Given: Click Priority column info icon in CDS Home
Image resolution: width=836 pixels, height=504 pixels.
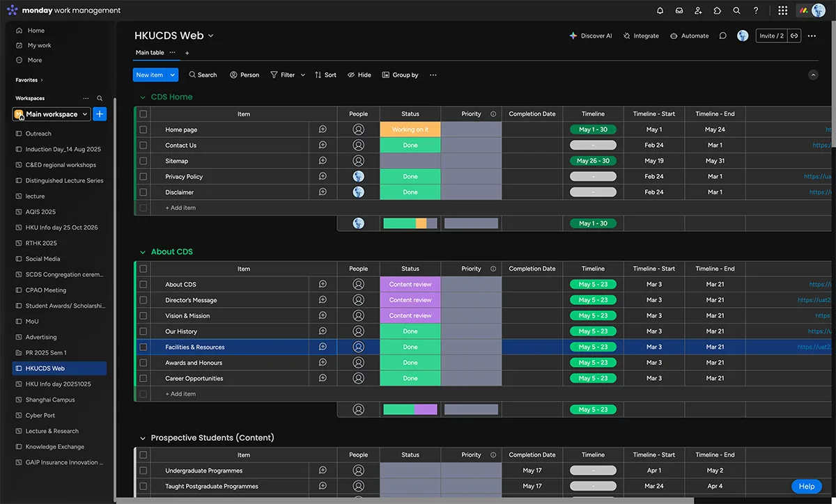Looking at the screenshot, I should pos(493,113).
